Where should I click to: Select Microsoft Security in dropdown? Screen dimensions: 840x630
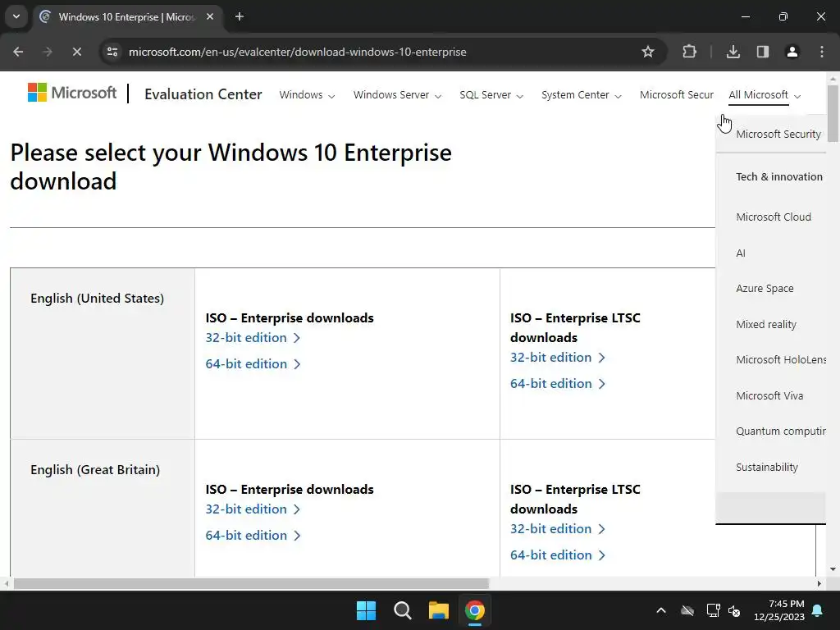pyautogui.click(x=778, y=134)
